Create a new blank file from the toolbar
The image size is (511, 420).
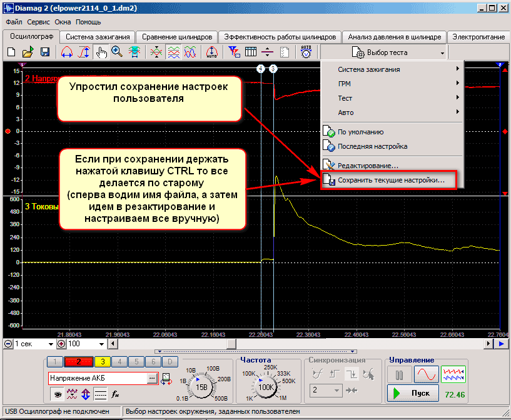[x=11, y=52]
